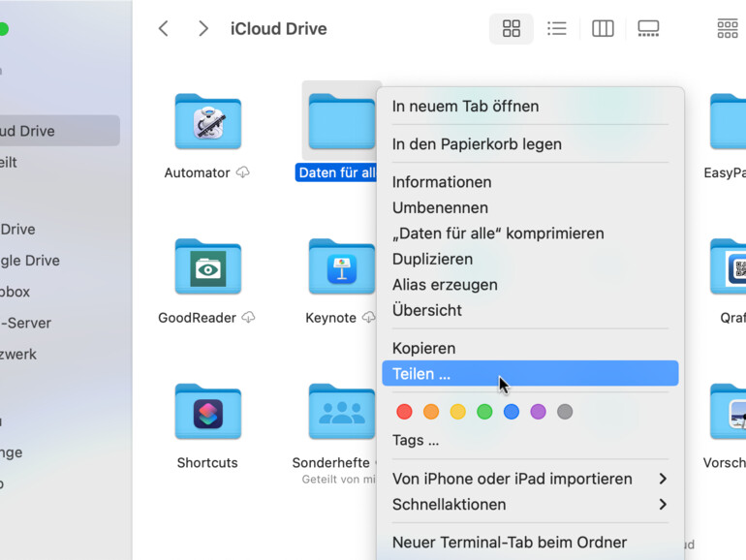Select the Daten für alle folder icon

coord(342,121)
